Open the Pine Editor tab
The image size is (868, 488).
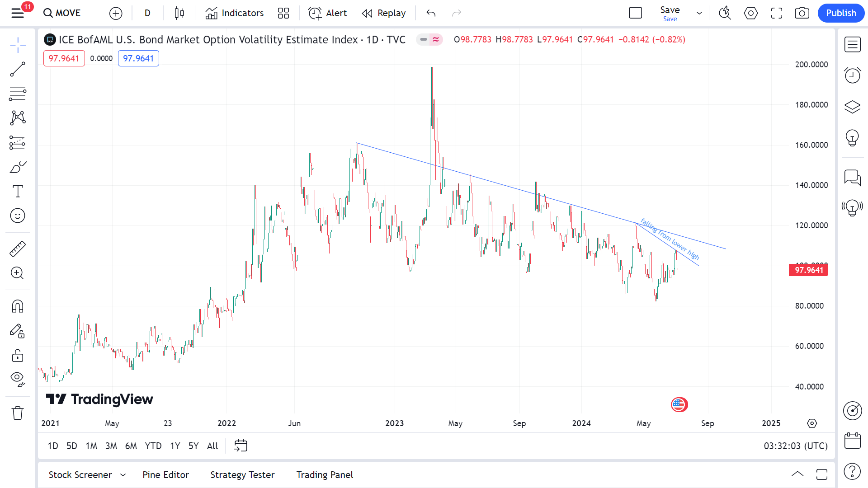click(x=165, y=475)
